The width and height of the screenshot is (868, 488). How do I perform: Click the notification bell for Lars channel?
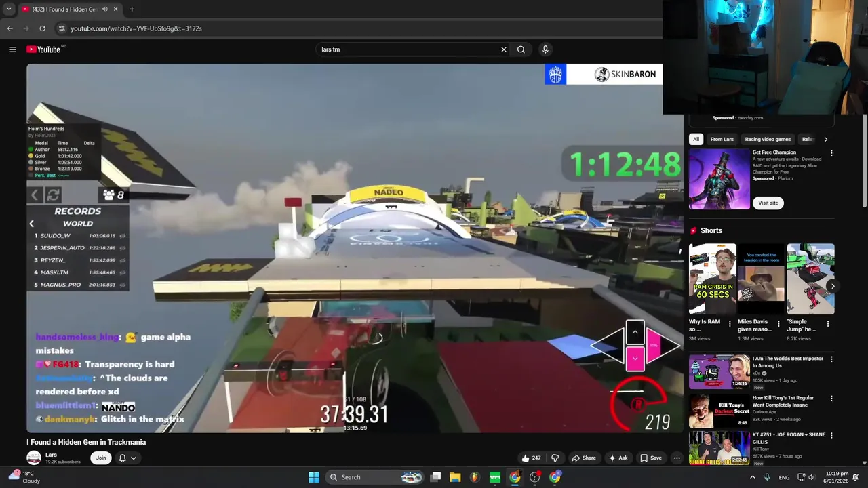pyautogui.click(x=123, y=458)
